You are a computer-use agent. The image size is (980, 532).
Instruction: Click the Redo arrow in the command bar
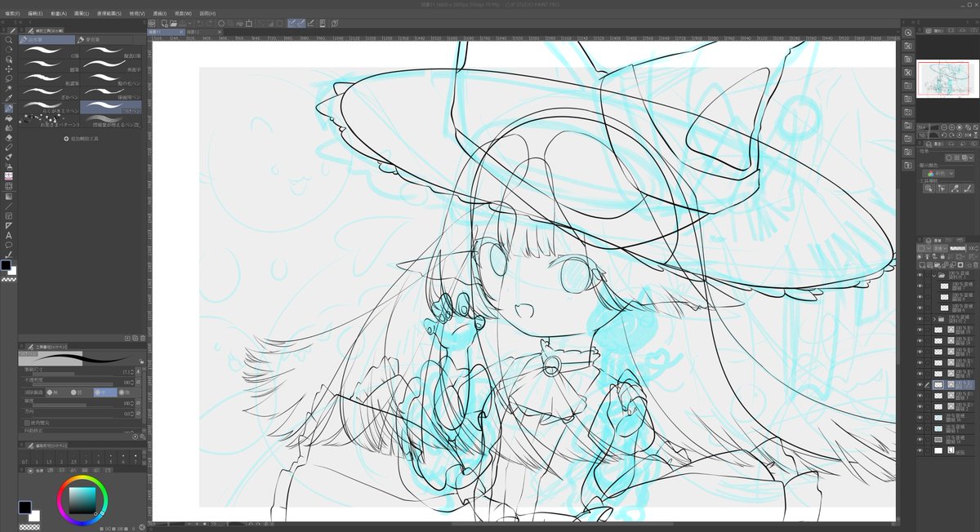click(209, 25)
